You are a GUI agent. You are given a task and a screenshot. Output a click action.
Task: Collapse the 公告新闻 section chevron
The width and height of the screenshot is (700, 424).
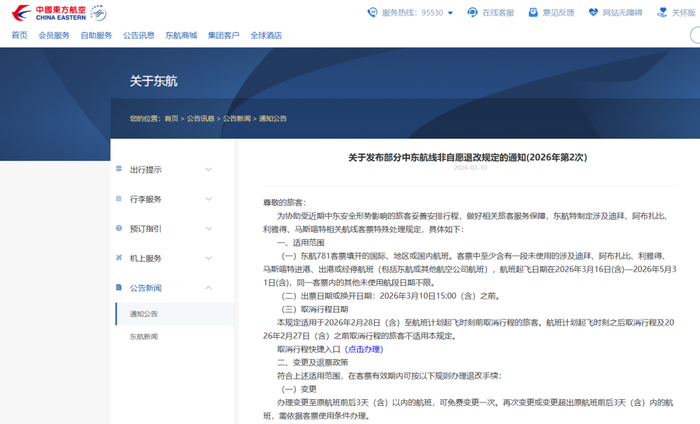point(208,288)
